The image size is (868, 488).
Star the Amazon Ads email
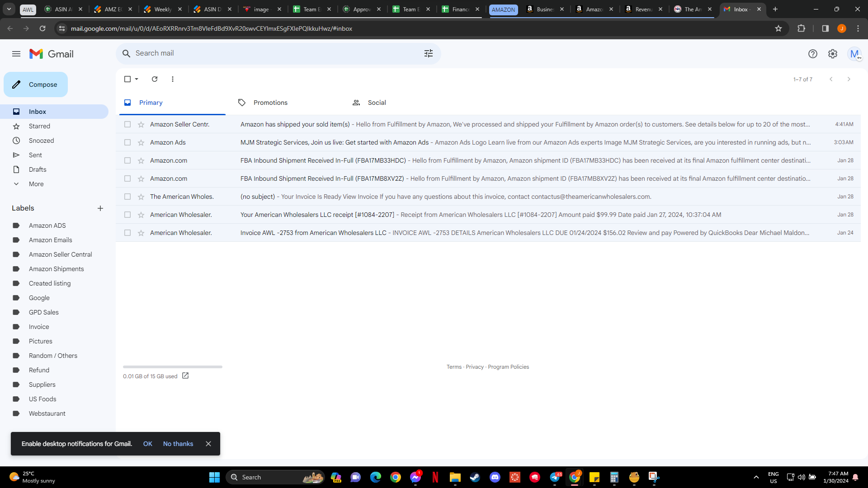point(141,142)
